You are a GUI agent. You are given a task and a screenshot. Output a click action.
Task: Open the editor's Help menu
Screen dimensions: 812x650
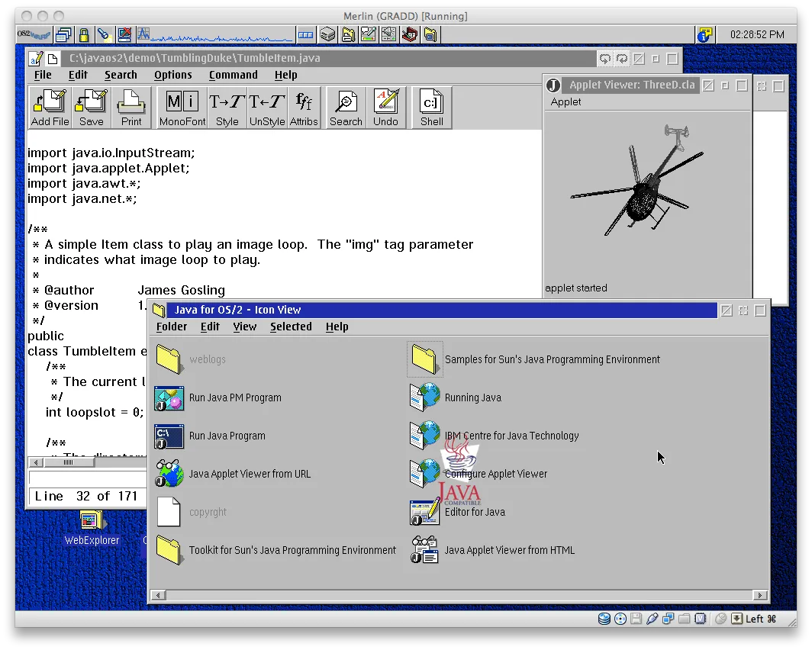pos(285,75)
